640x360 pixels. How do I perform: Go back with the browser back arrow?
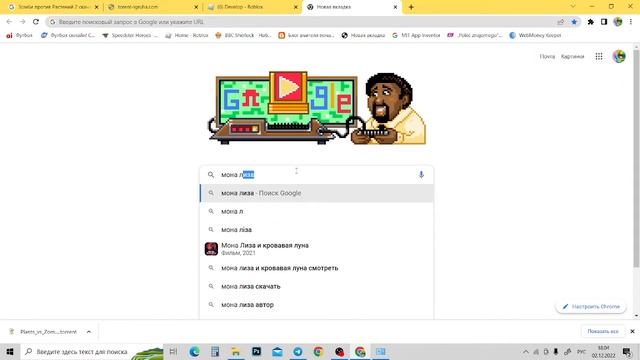pos(9,22)
